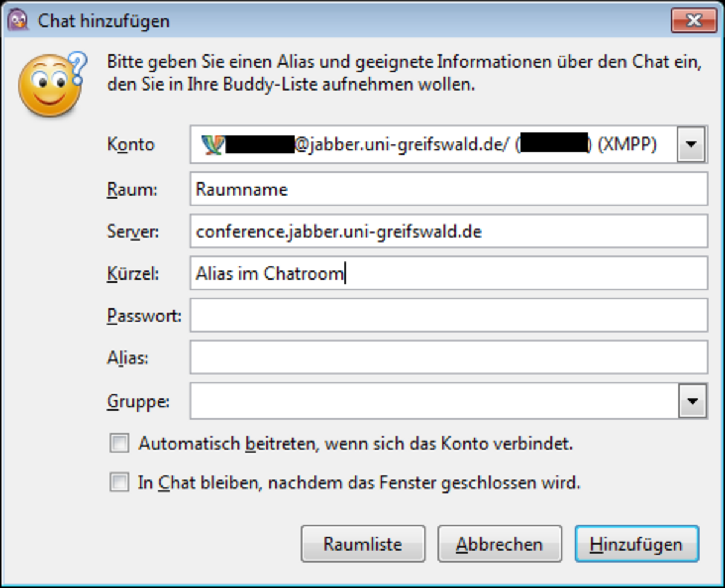
Task: Open the Konto account dropdown arrow
Action: pyautogui.click(x=692, y=145)
